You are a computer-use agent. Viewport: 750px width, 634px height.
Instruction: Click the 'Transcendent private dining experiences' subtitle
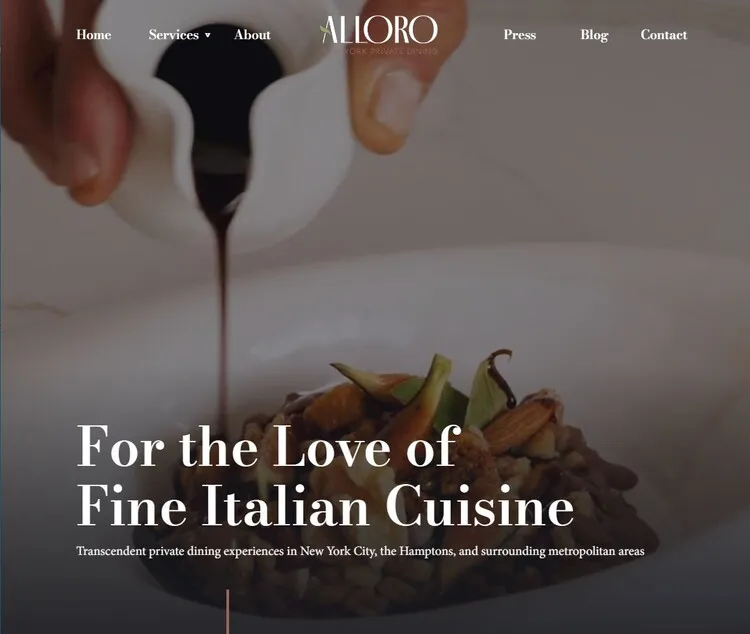coord(361,551)
